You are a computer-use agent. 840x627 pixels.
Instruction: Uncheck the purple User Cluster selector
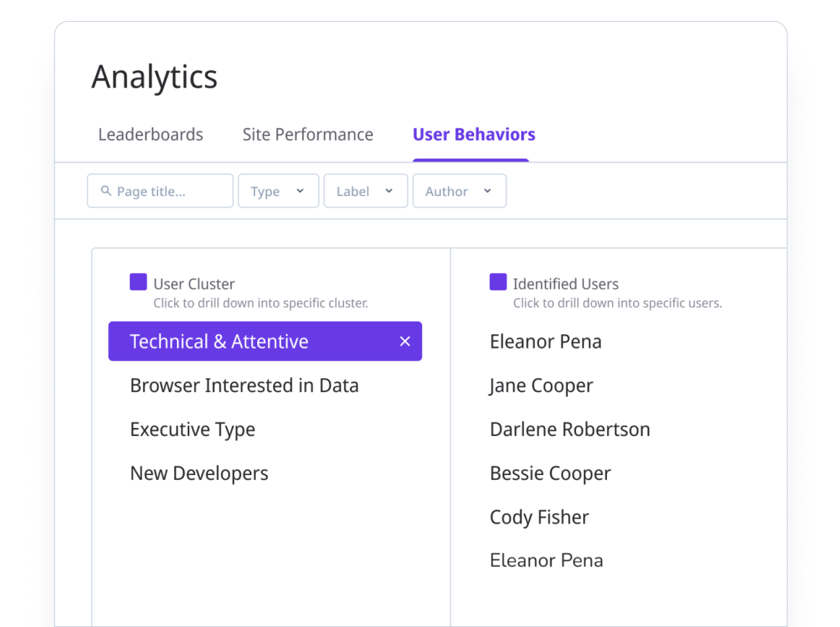tap(138, 282)
